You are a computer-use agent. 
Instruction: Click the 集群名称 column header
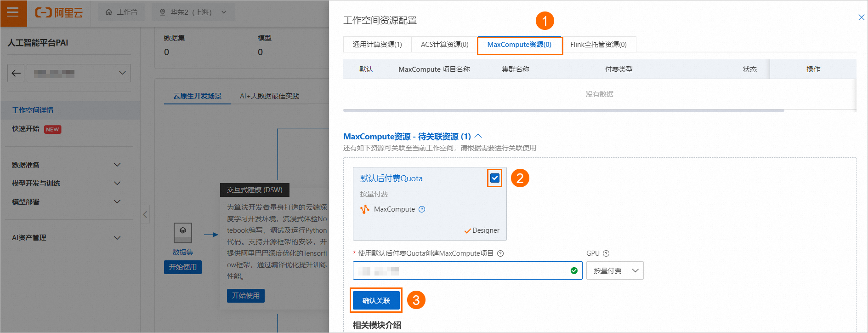coord(516,69)
